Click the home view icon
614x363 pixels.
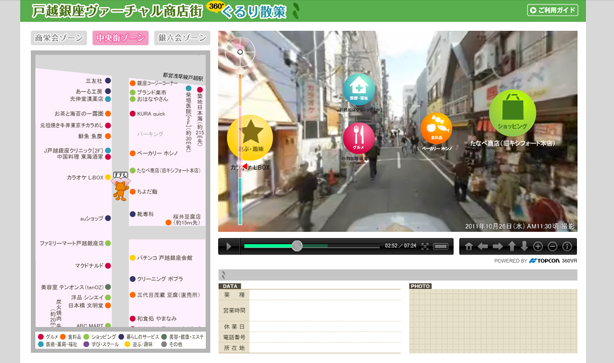coord(469,246)
